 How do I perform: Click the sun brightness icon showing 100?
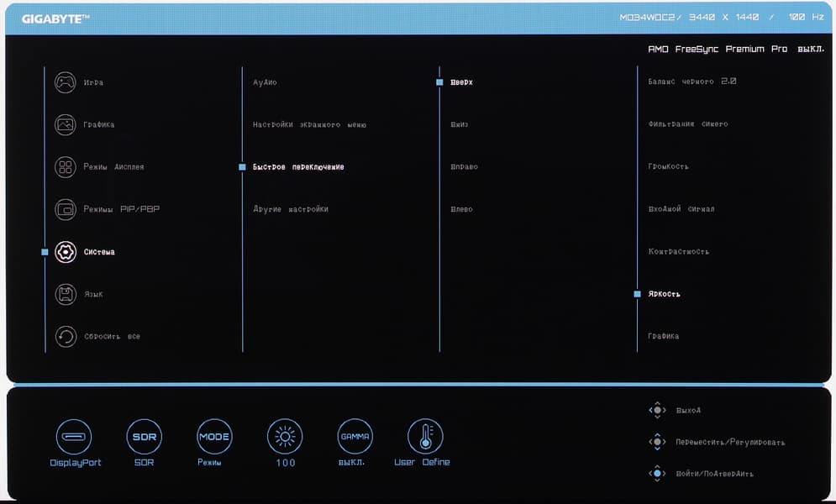click(x=285, y=437)
